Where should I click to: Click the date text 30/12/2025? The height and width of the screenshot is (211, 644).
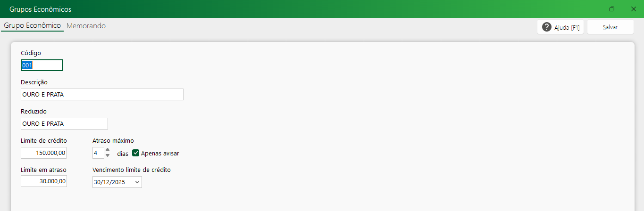109,182
